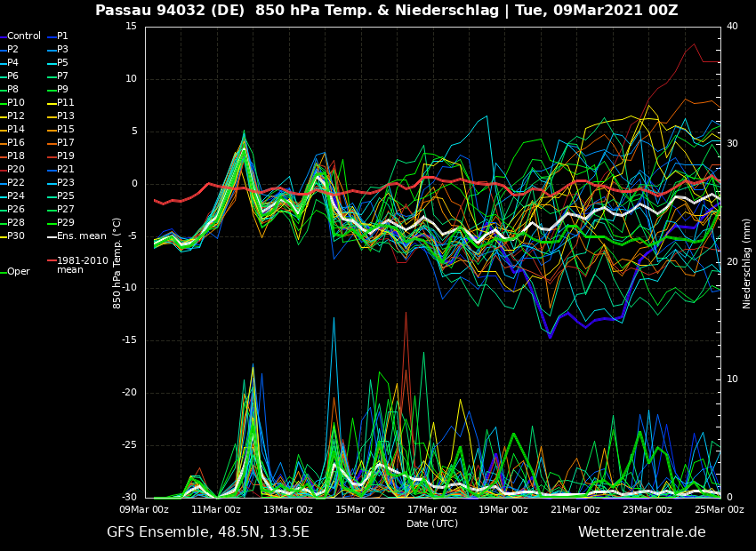
Task: Select the 'Oper' legend label
Action: point(19,272)
